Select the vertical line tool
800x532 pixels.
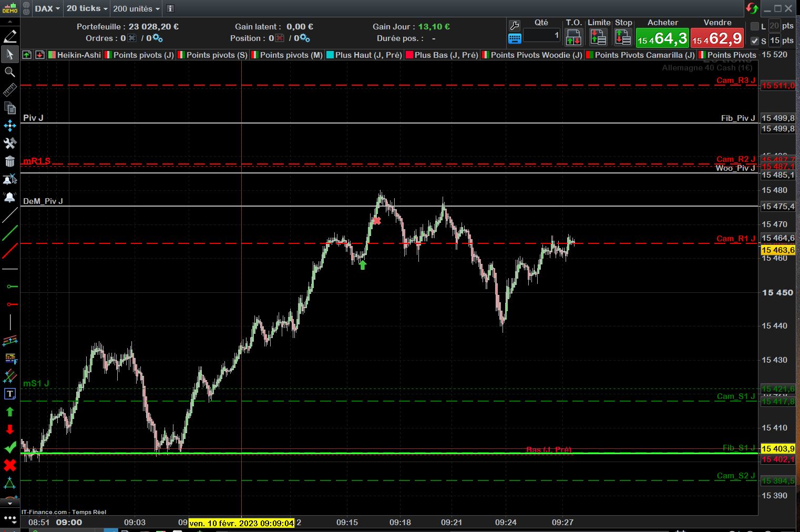pos(9,322)
